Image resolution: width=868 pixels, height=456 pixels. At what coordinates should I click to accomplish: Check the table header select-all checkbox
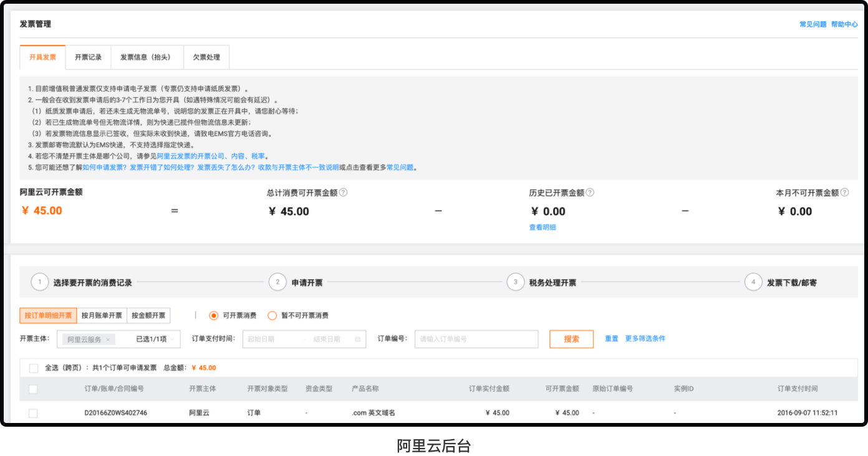tap(33, 389)
